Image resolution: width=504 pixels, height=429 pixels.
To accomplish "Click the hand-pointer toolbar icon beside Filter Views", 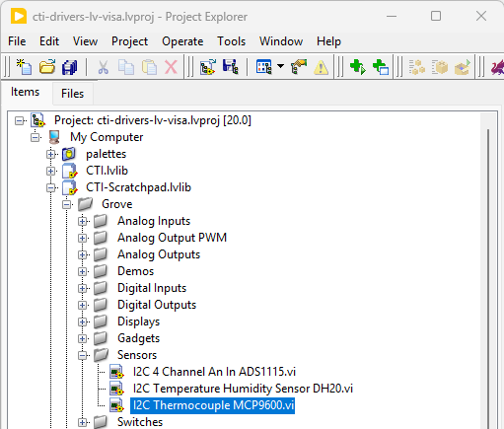I will click(x=299, y=67).
